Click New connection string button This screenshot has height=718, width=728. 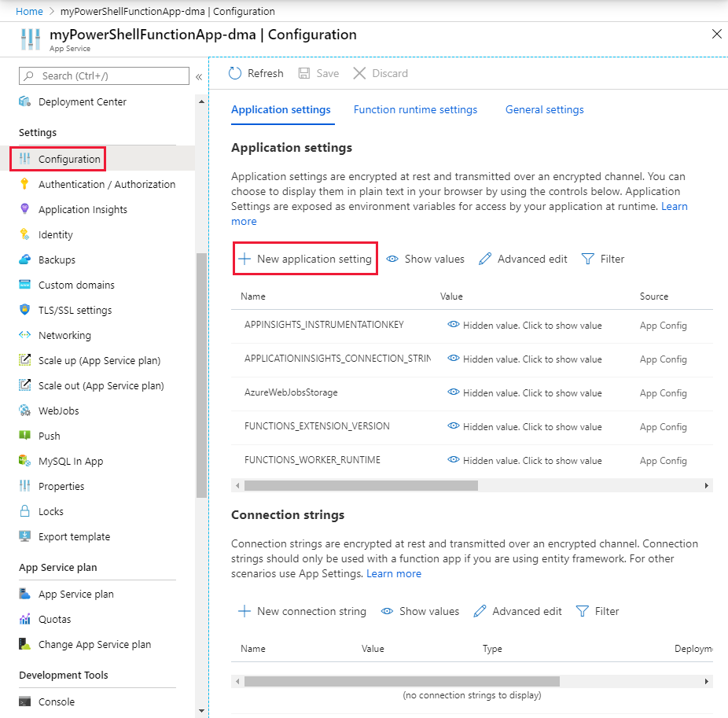(302, 611)
